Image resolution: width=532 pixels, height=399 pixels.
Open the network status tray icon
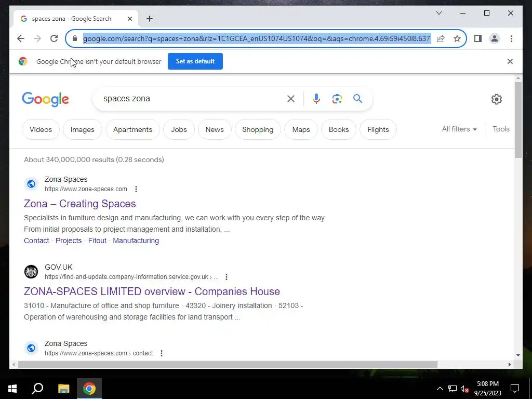point(453,389)
